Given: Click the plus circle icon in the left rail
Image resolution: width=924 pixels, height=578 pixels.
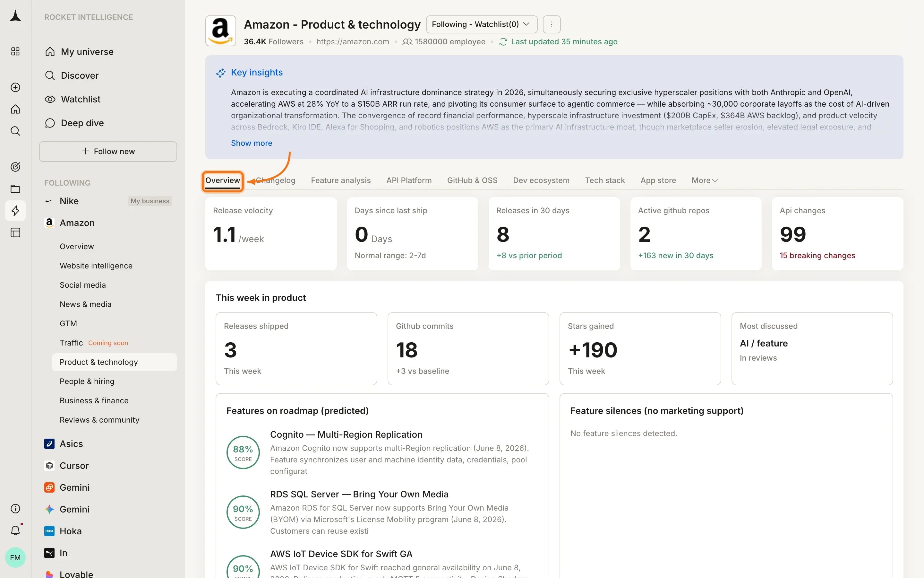Looking at the screenshot, I should [15, 87].
